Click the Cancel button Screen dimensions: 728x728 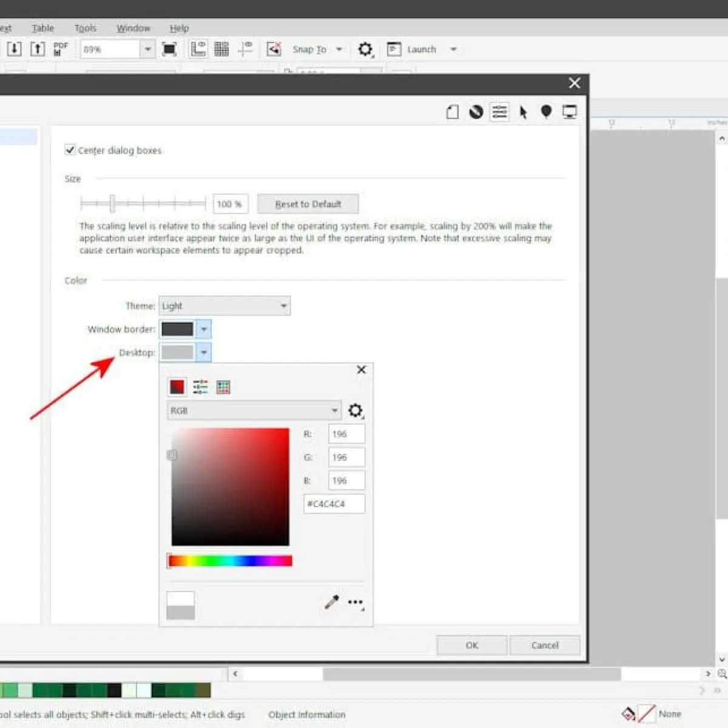(545, 645)
